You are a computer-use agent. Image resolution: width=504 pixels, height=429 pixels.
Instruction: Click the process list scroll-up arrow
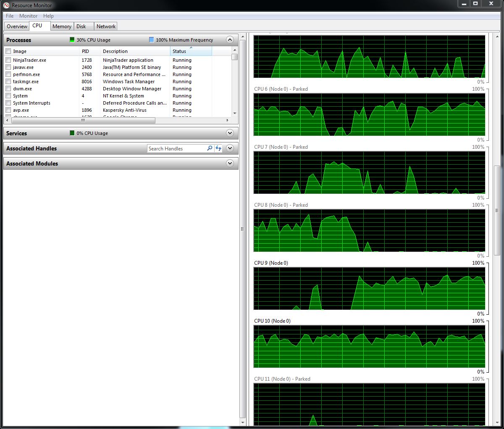tap(234, 50)
